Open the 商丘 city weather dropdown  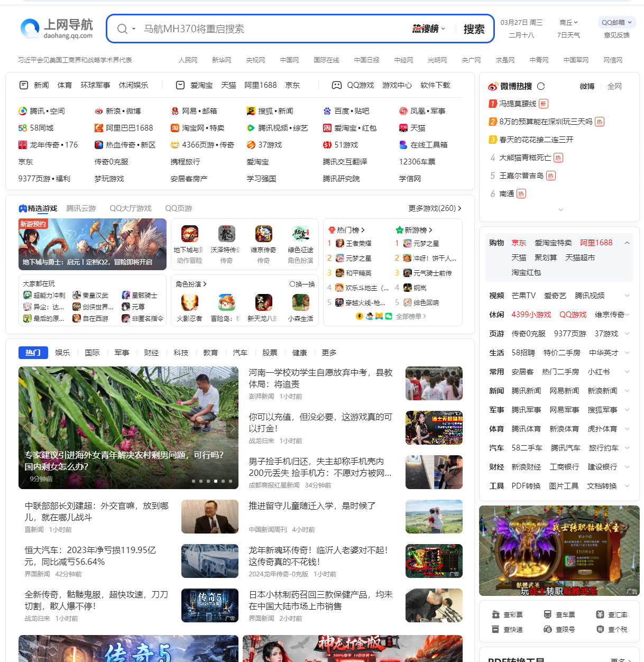(568, 22)
